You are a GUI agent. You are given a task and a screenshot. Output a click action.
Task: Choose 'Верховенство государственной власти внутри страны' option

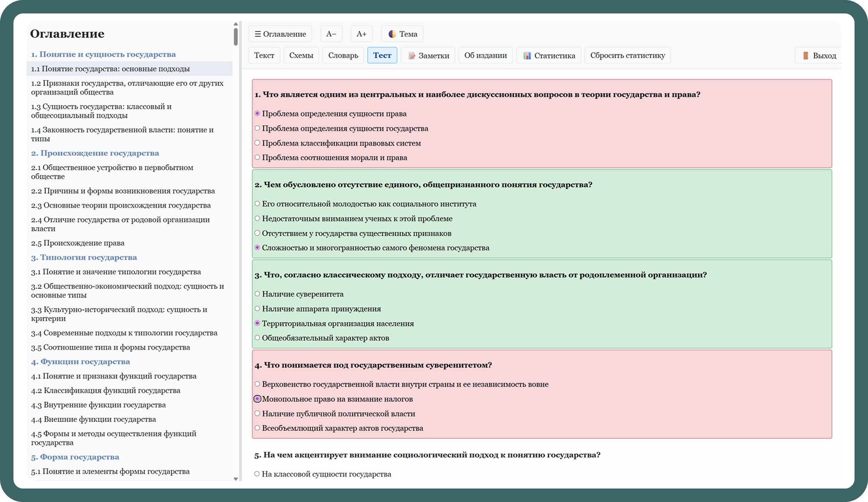pyautogui.click(x=258, y=384)
